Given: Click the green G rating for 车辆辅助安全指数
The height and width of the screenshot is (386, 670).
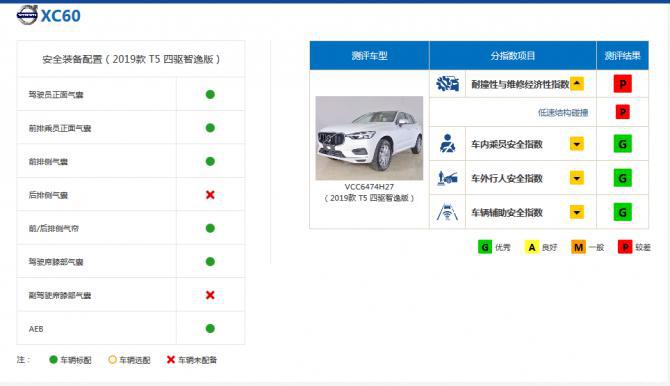Looking at the screenshot, I should (x=623, y=212).
